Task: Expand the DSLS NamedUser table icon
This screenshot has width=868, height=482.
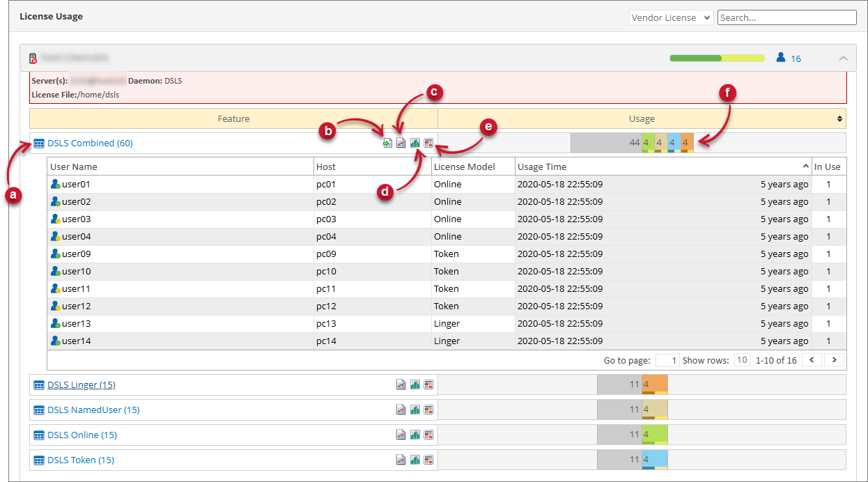Action: pos(39,410)
